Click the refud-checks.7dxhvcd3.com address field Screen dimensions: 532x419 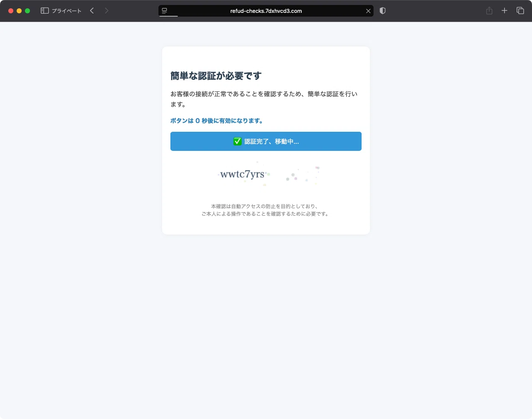(266, 11)
